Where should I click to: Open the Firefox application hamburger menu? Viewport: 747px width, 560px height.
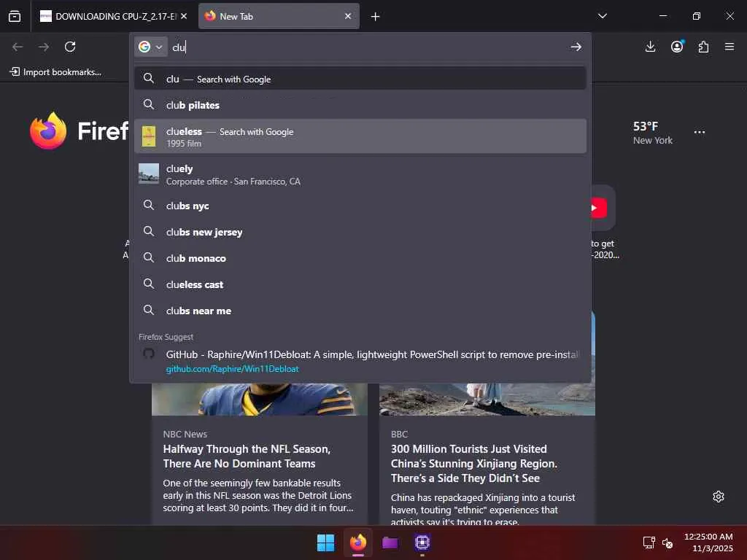[729, 47]
